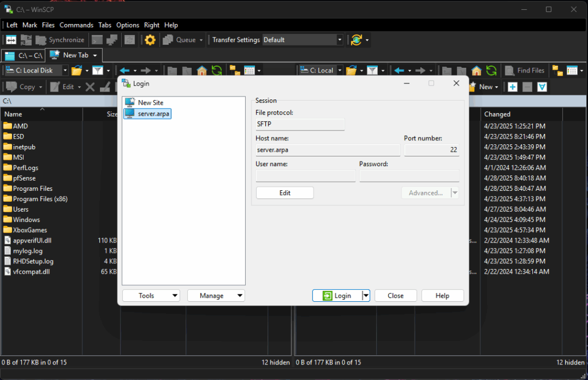The image size is (588, 380).
Task: Click the Advanced... button
Action: coord(425,193)
